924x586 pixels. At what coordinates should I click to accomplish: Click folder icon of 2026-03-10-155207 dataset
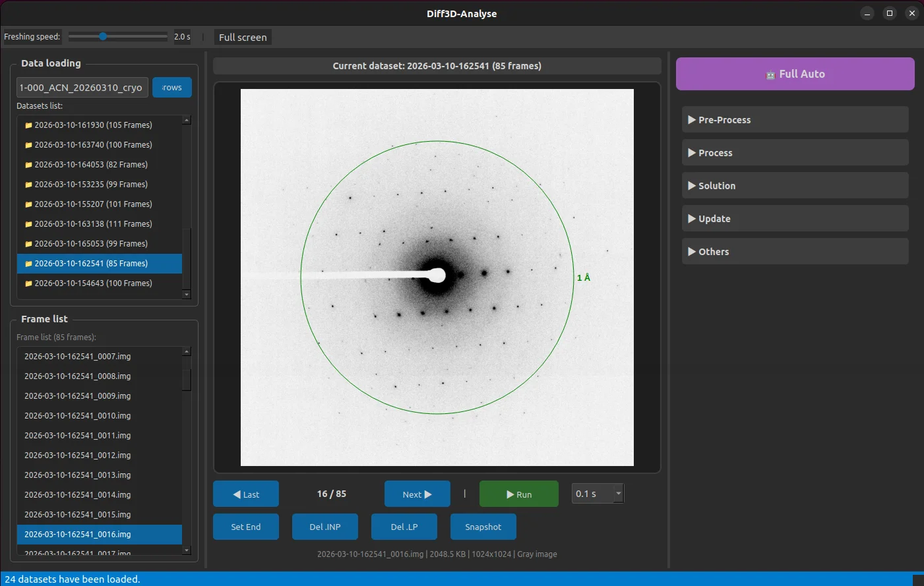tap(28, 204)
